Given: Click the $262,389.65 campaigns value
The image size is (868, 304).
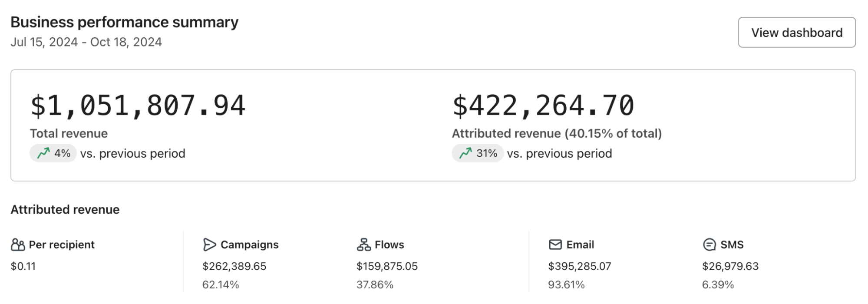Looking at the screenshot, I should pyautogui.click(x=234, y=266).
